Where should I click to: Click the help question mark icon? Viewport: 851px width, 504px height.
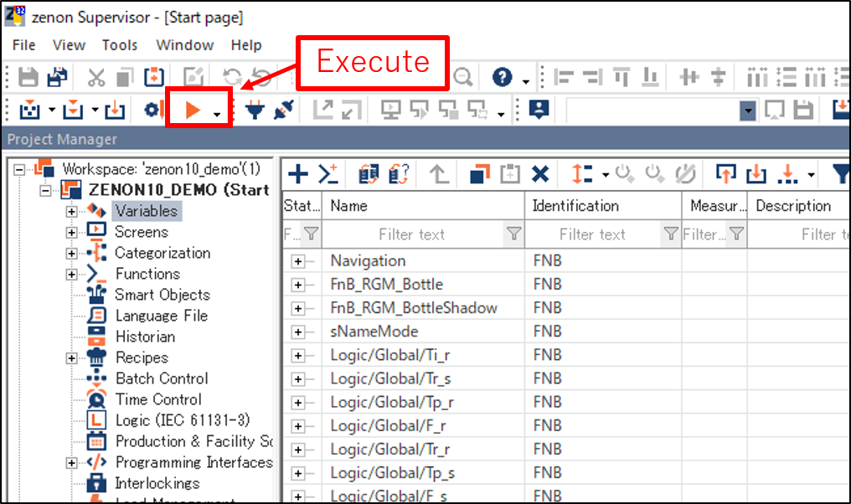coord(502,78)
